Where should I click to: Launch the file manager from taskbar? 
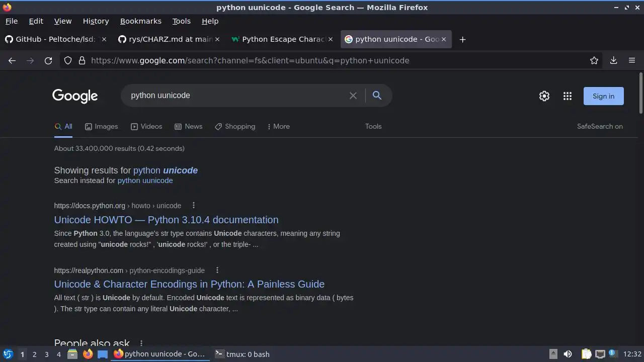(x=72, y=354)
